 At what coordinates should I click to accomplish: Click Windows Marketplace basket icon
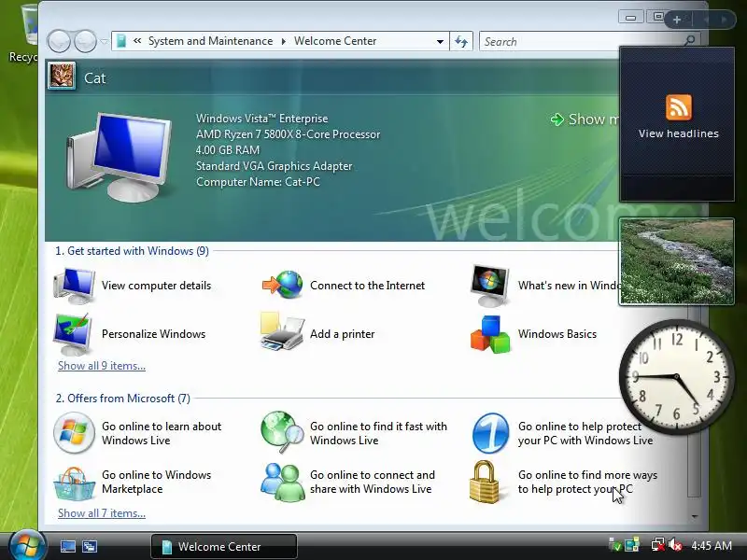coord(74,483)
